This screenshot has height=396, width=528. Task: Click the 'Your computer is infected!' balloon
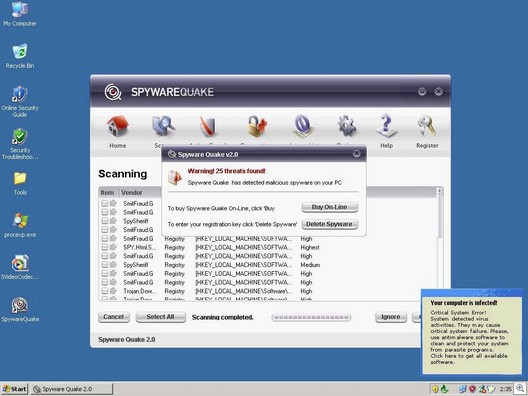pyautogui.click(x=472, y=332)
